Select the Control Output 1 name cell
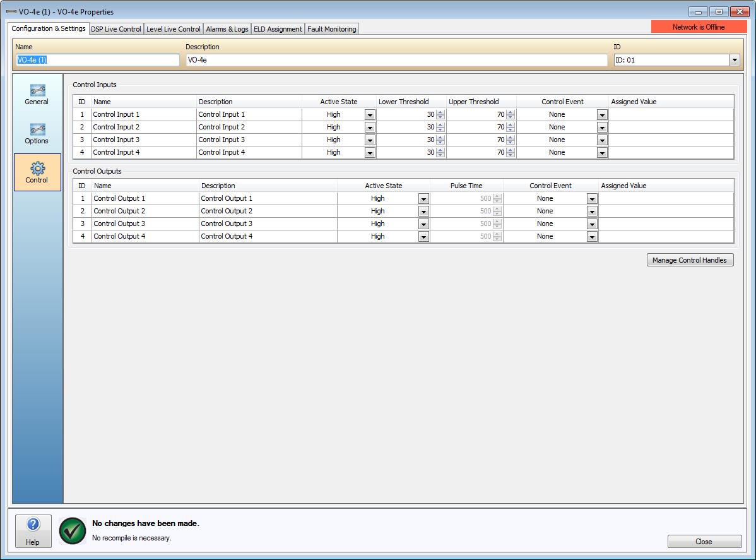Screen dimensions: 756x560 (x=145, y=198)
